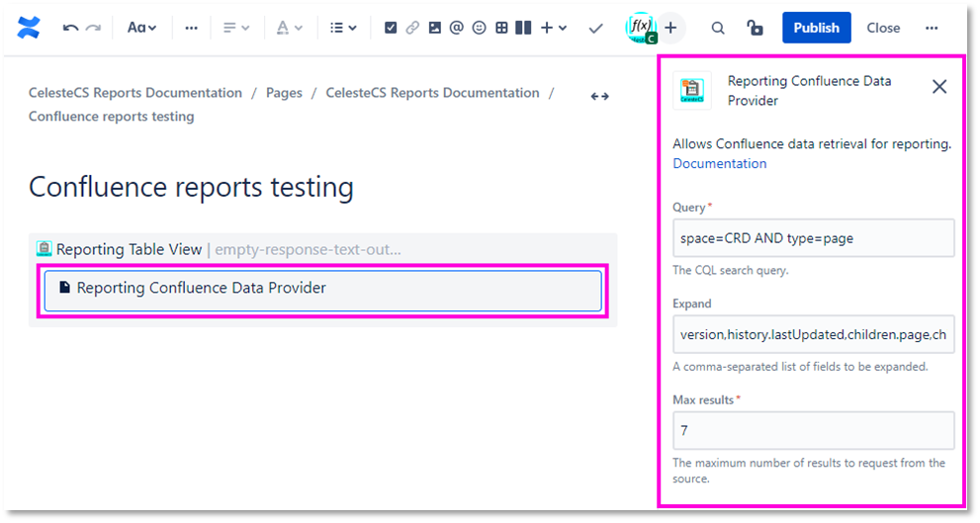
Task: Close the Reporting Confluence Data Provider panel
Action: 939,87
